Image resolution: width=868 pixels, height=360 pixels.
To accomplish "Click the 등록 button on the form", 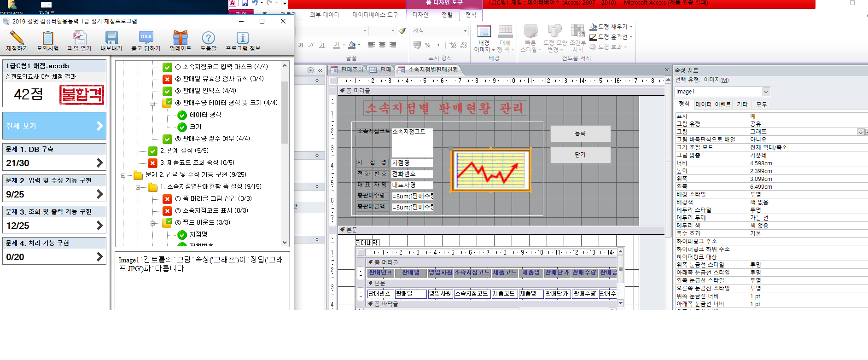I will pyautogui.click(x=580, y=134).
